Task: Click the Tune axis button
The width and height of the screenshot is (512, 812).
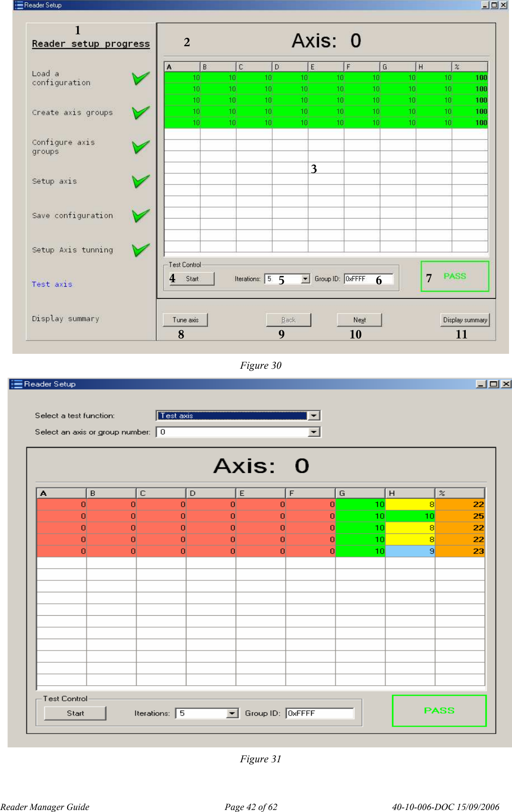Action: 185,320
